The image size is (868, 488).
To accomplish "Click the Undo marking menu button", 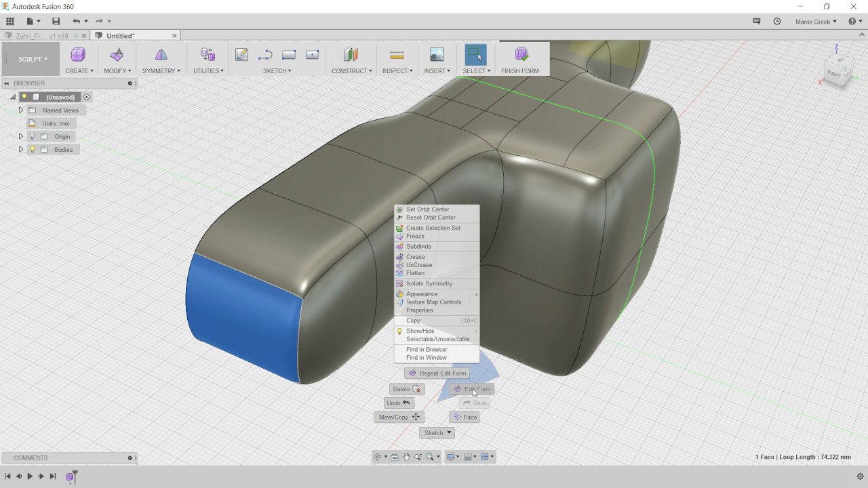I will tap(399, 403).
